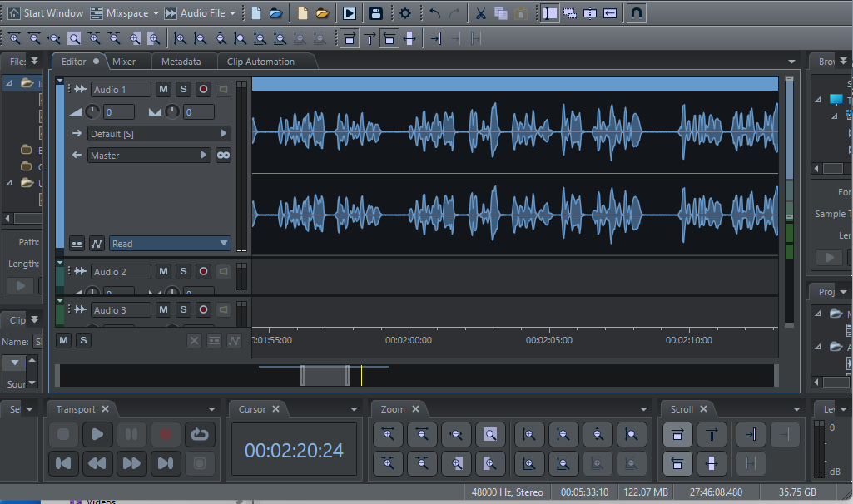
Task: Click the Audio File toolbar button
Action: (x=197, y=13)
